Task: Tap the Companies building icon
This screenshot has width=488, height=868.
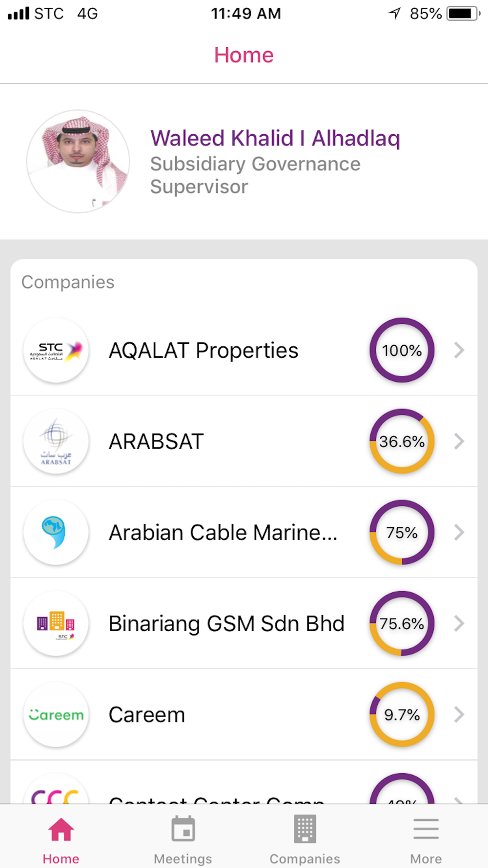Action: [x=305, y=829]
